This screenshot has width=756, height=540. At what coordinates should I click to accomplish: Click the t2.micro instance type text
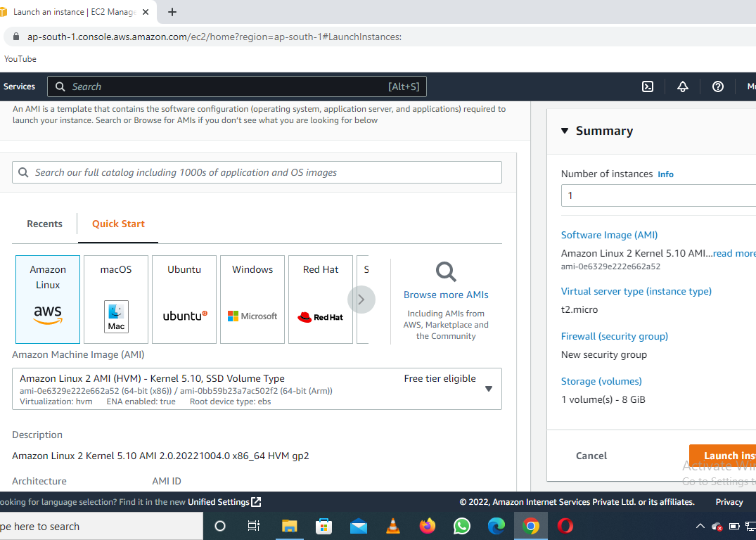pos(579,309)
